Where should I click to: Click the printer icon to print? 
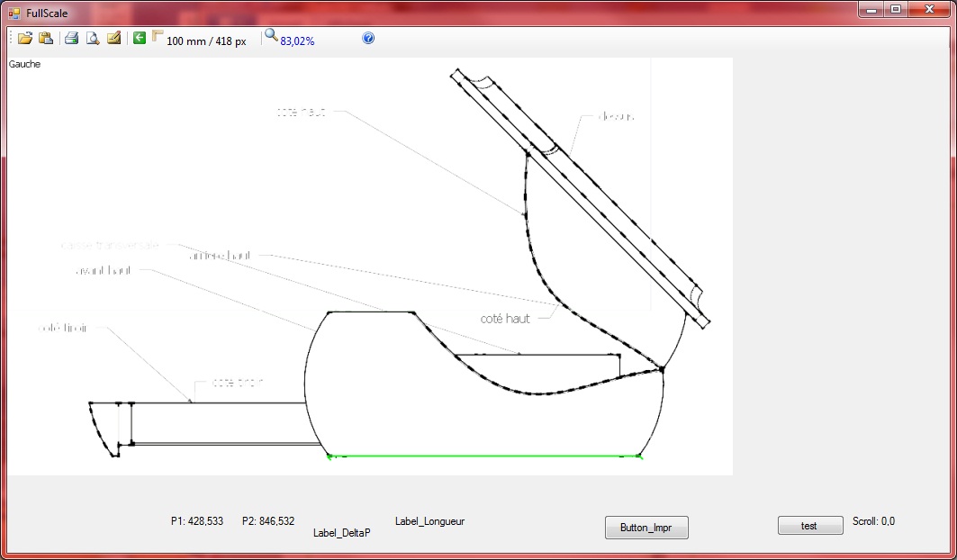[71, 38]
